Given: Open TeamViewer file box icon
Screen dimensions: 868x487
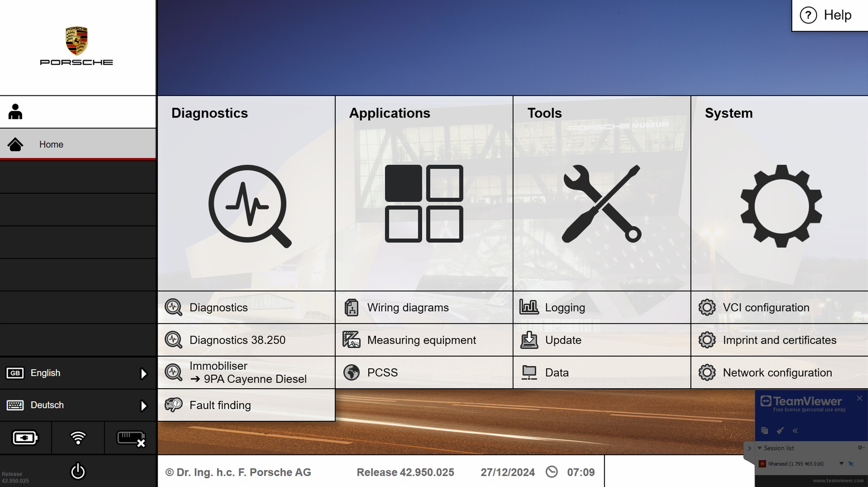Looking at the screenshot, I should coord(765,431).
